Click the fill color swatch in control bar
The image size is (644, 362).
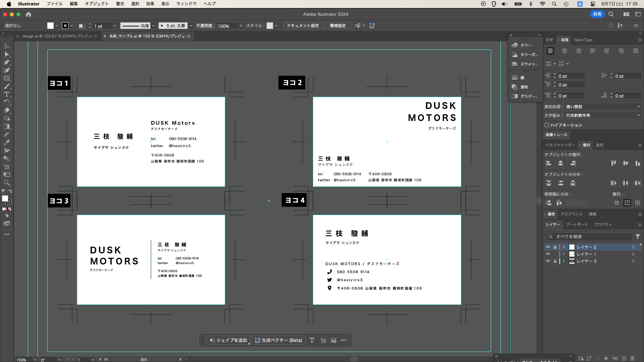coord(50,26)
